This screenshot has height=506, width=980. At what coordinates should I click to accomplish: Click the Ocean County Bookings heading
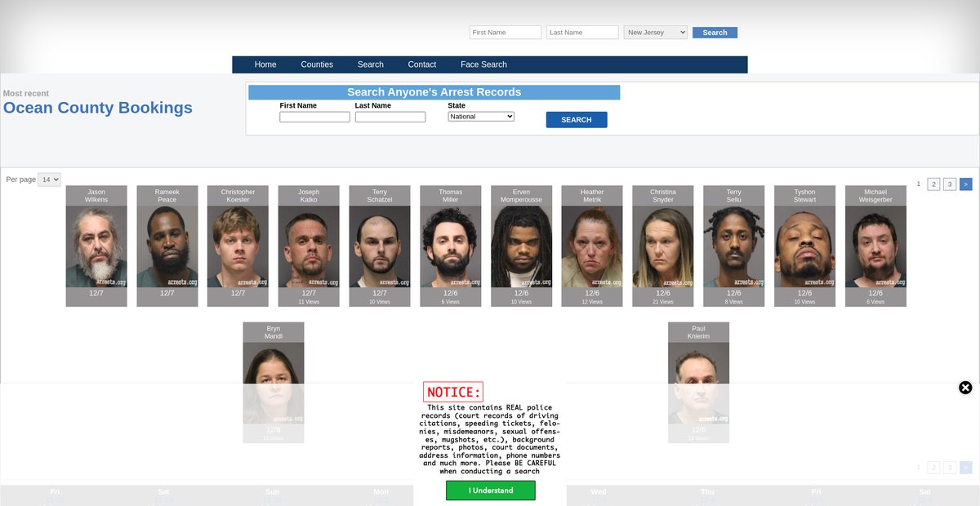coord(98,108)
